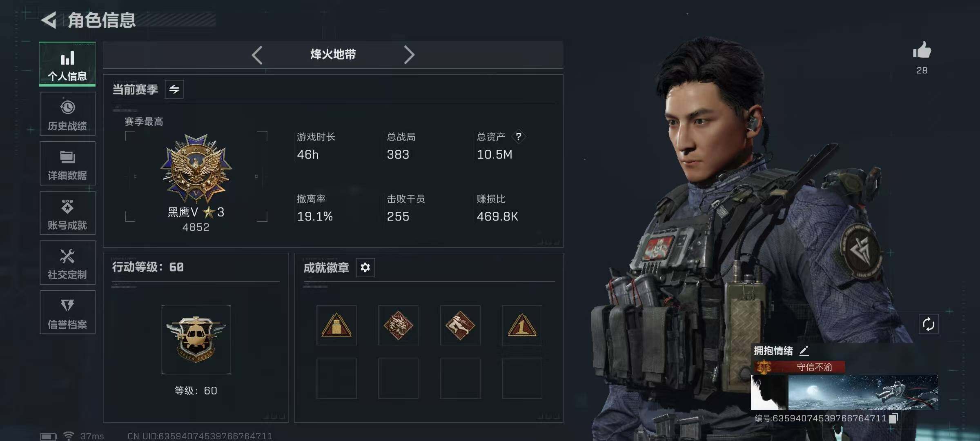Screen dimensions: 980x441
Task: Toggle season view with swap arrows button
Action: [x=174, y=89]
